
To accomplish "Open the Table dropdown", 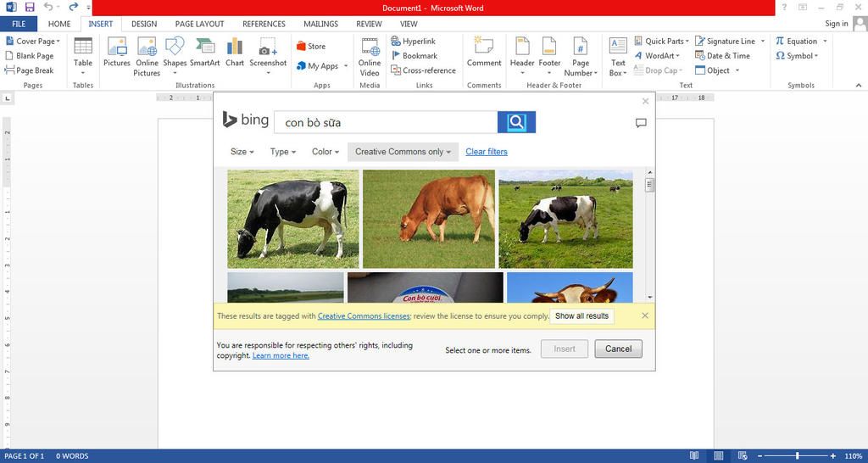I will tap(83, 57).
